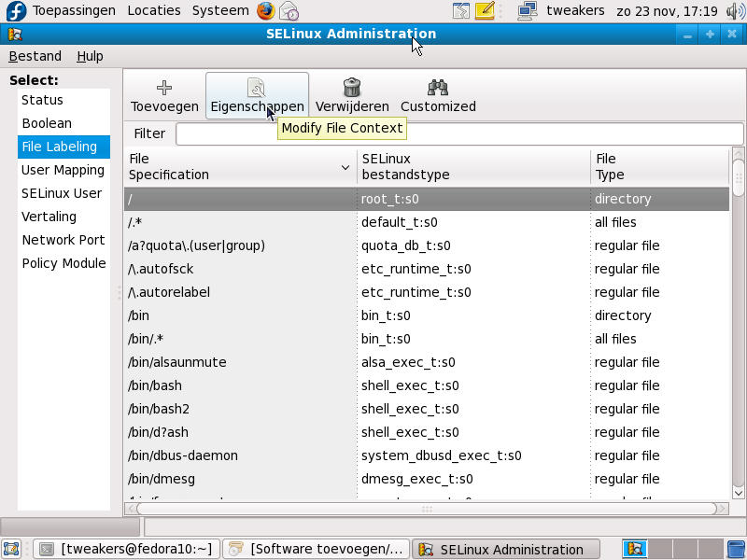Switch to tweakers@fedora10 terminal in taskbar
The height and width of the screenshot is (560, 747).
point(127,549)
